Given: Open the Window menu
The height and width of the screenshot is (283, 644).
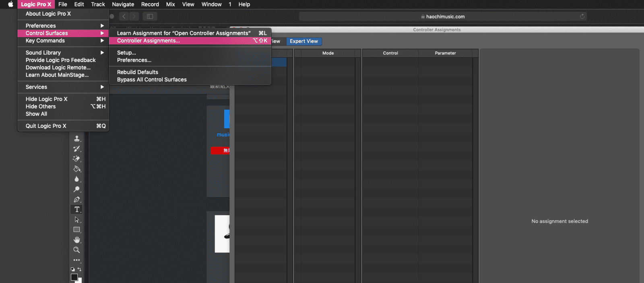Looking at the screenshot, I should [211, 4].
